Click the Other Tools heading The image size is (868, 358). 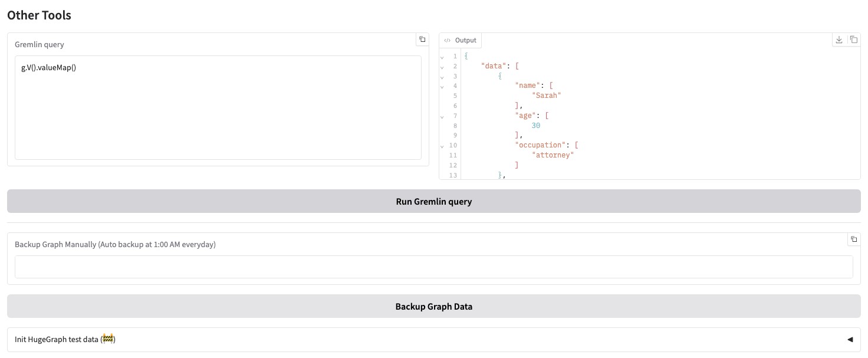coord(39,15)
